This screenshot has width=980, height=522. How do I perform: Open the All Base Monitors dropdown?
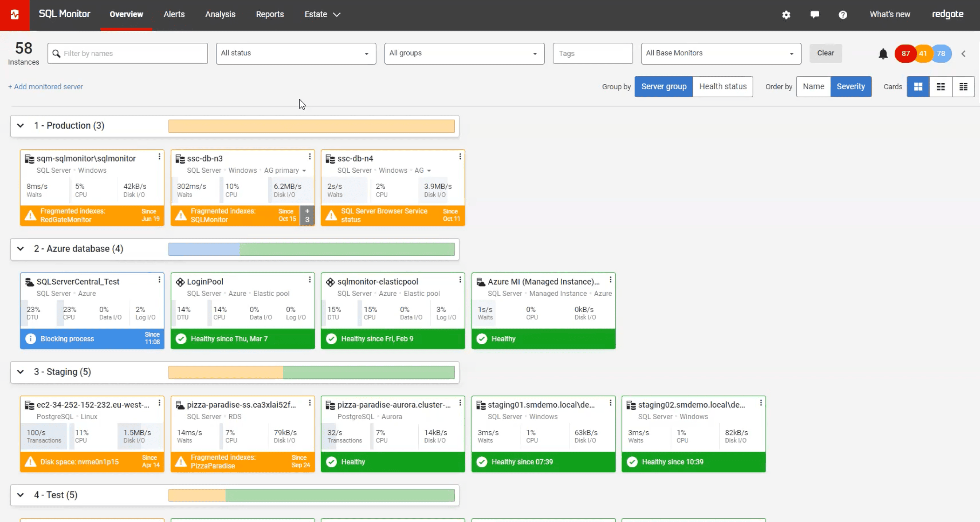pos(721,53)
